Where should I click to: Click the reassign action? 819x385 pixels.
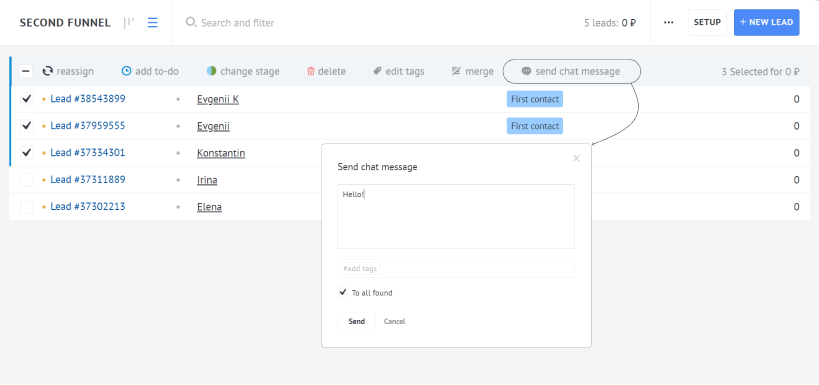[68, 71]
